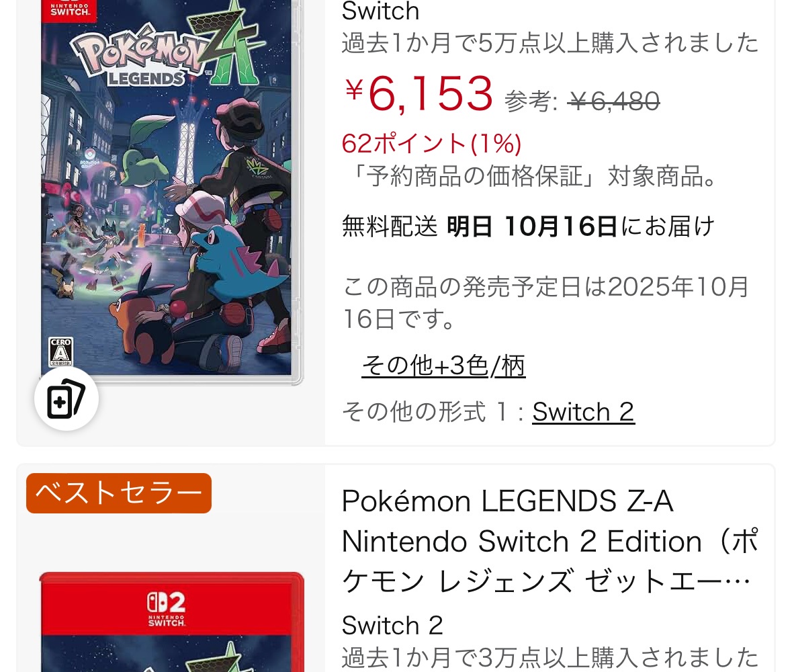Click the Nintendo Switch logo on the first cover
792x672 pixels.
coord(70,10)
